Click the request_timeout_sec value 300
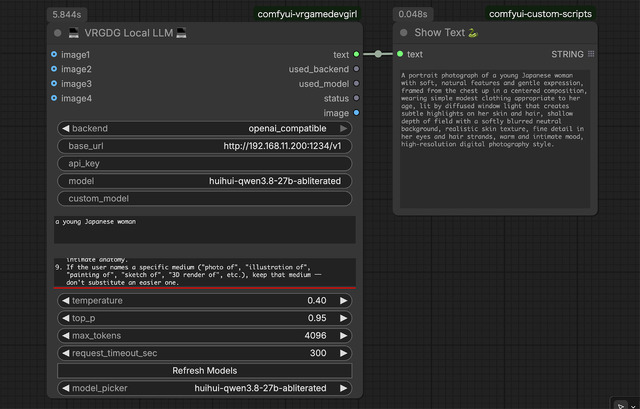This screenshot has height=409, width=640. (318, 353)
